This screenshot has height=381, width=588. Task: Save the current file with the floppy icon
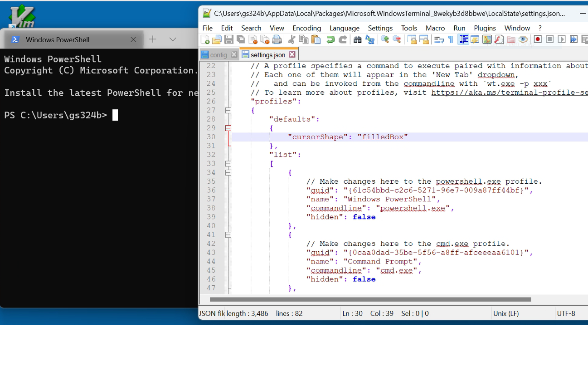click(229, 39)
